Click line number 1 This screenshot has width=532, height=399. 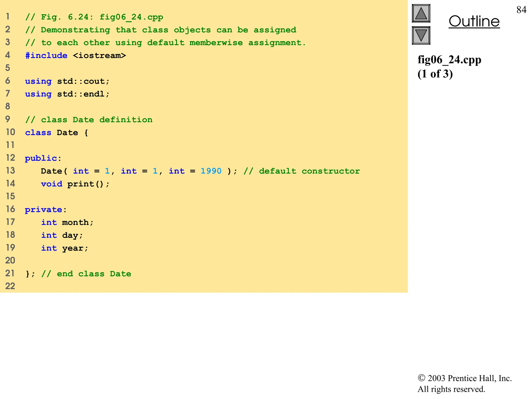pyautogui.click(x=8, y=17)
